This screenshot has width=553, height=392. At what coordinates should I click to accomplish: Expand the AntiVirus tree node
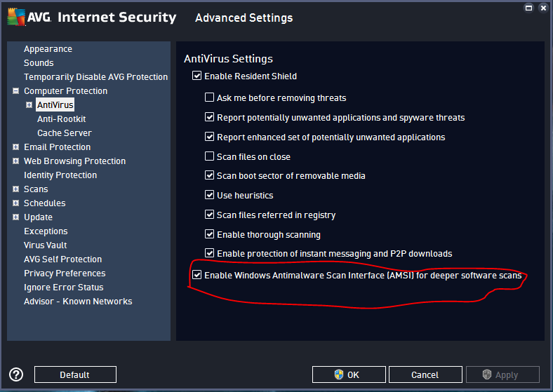pyautogui.click(x=29, y=105)
